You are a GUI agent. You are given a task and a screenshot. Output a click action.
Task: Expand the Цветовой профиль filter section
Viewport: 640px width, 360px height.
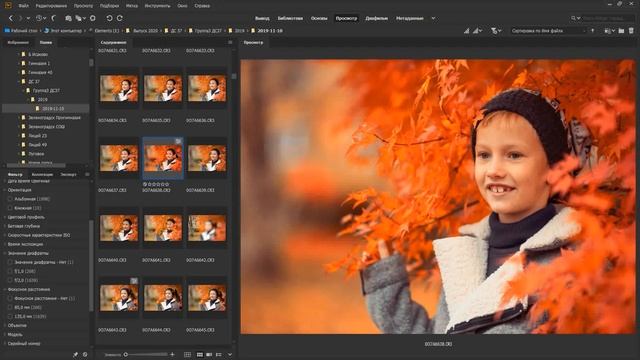pyautogui.click(x=5, y=217)
